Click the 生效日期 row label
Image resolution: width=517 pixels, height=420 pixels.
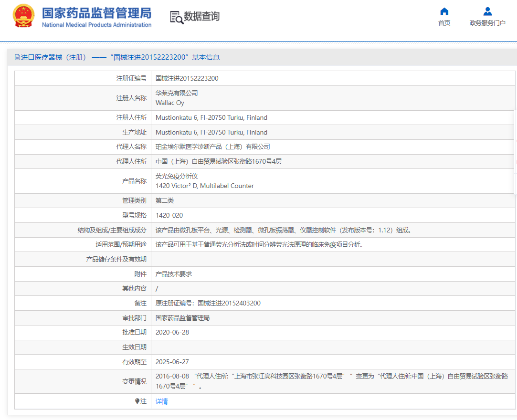click(134, 347)
